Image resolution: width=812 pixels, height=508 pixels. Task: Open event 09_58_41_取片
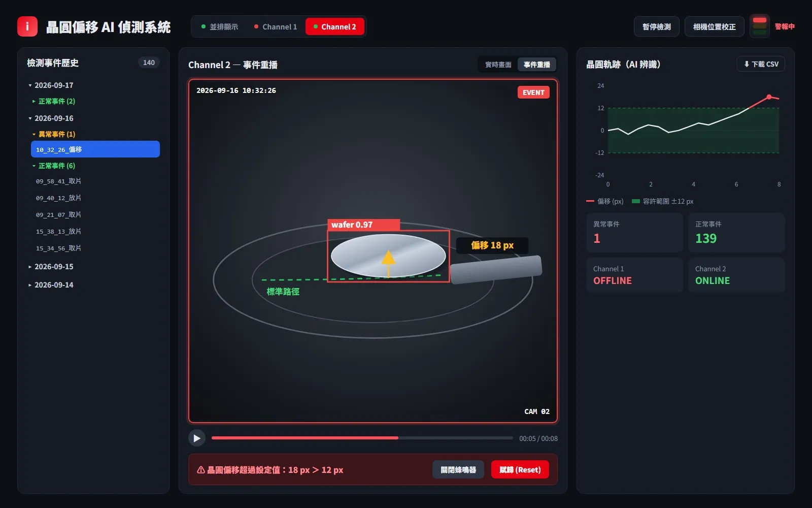coord(95,181)
